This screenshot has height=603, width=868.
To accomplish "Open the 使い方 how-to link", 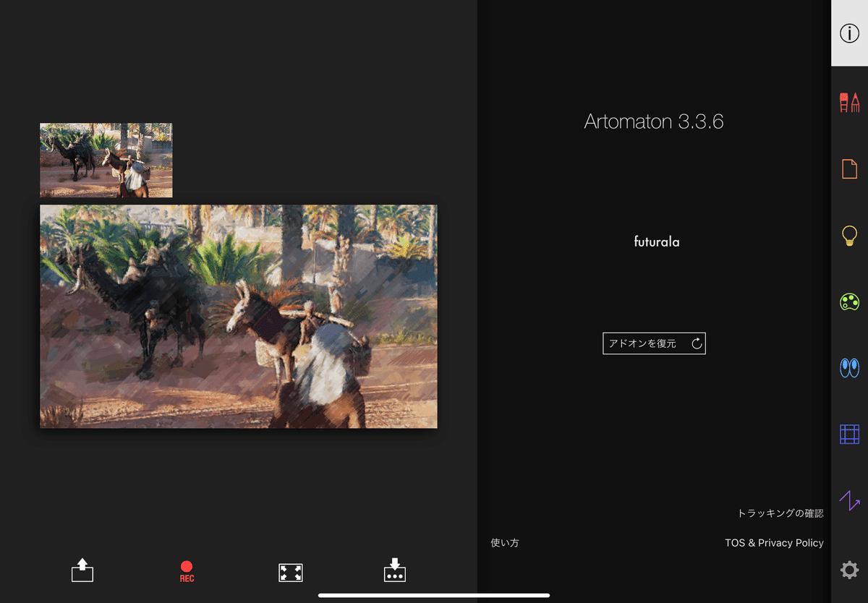I will (504, 543).
